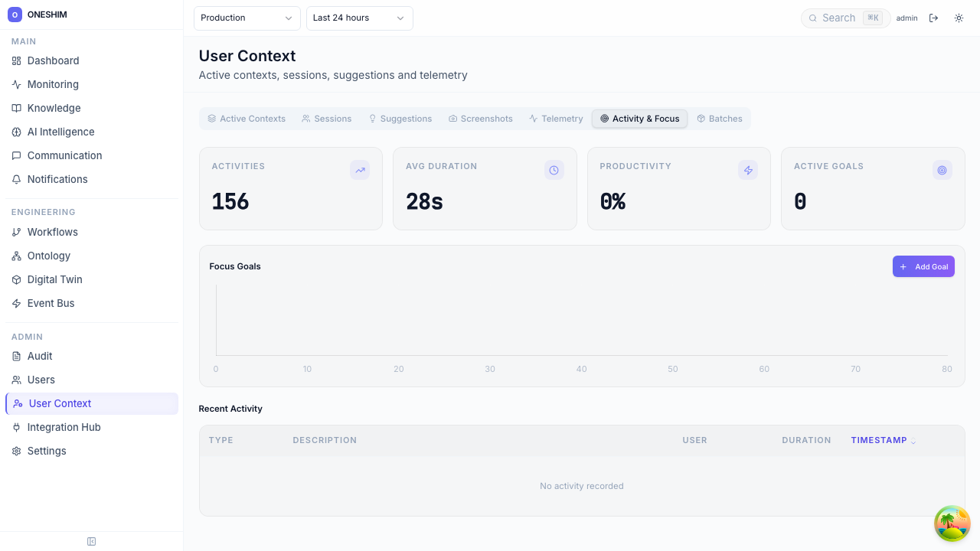Navigate to Integration Hub in the sidebar
980x551 pixels.
coord(64,427)
